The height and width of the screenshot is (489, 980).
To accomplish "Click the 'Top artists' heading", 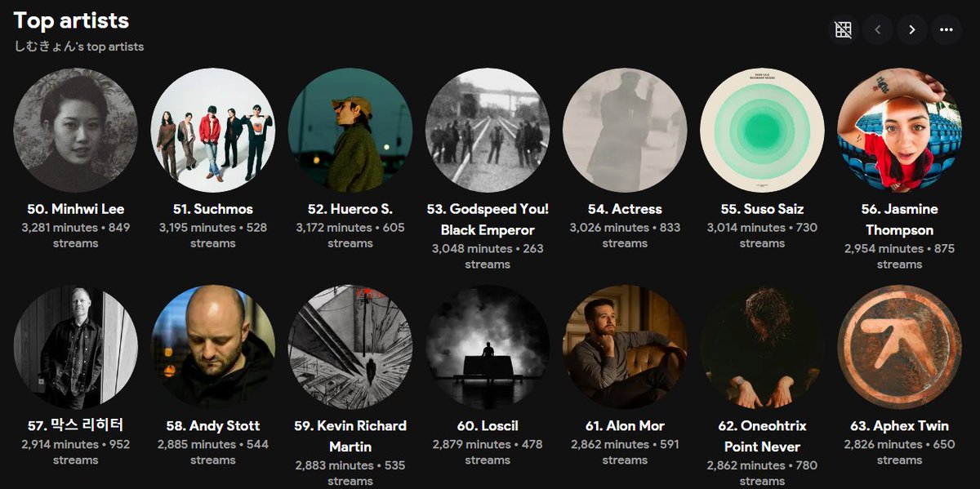I will tap(71, 20).
